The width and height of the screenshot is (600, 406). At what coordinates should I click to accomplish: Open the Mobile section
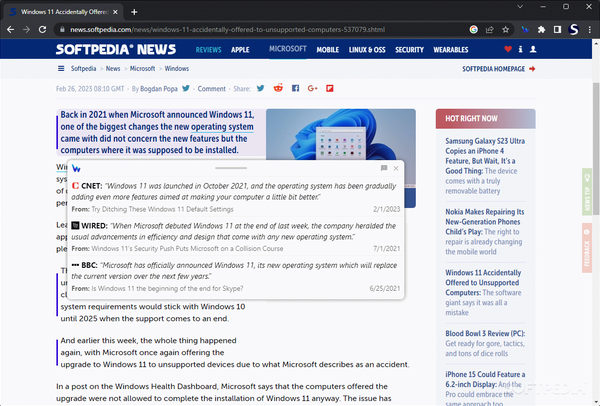point(328,50)
